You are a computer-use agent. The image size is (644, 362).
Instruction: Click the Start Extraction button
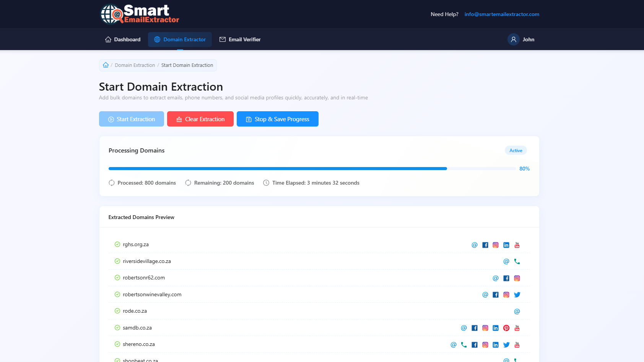(131, 119)
